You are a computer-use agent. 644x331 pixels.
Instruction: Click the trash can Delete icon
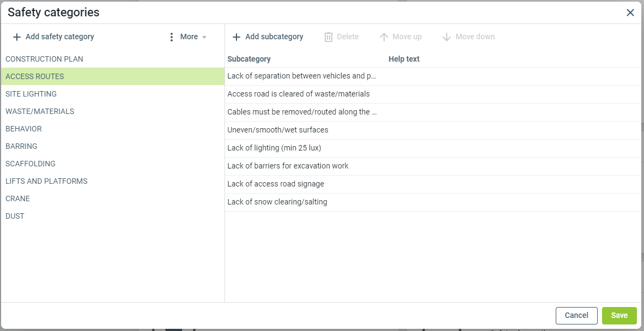point(329,37)
